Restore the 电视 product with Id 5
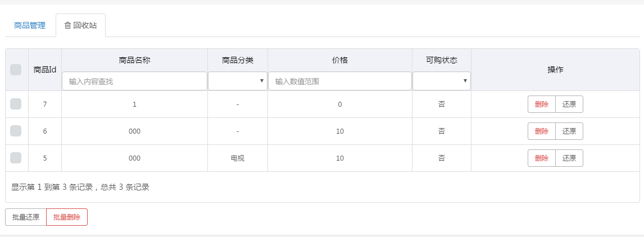 point(569,158)
